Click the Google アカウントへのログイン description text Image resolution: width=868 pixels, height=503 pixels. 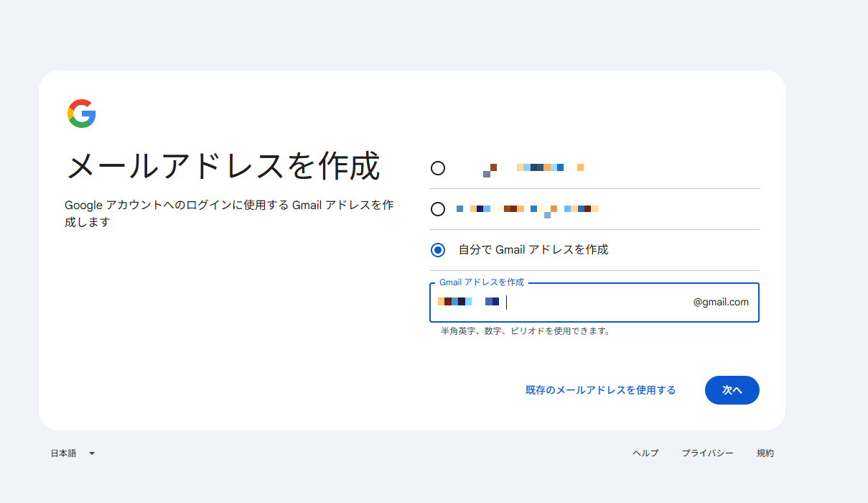pyautogui.click(x=229, y=213)
